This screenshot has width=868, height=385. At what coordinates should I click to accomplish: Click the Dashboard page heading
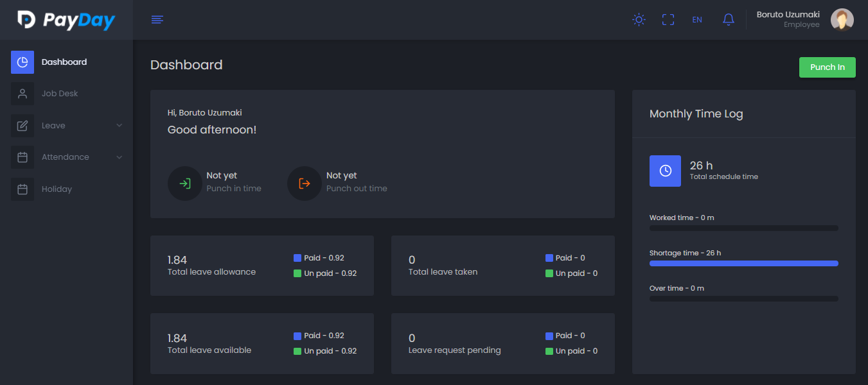pos(186,65)
